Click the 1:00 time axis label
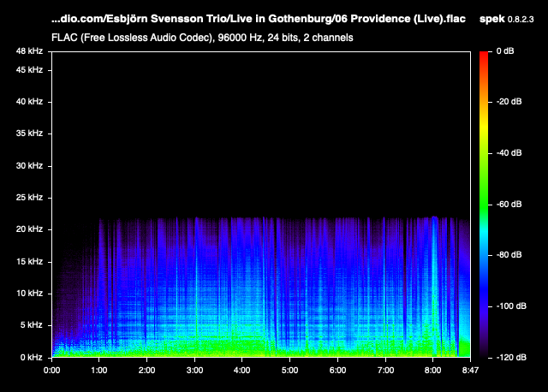Viewport: 548px width, 392px height. 99,371
